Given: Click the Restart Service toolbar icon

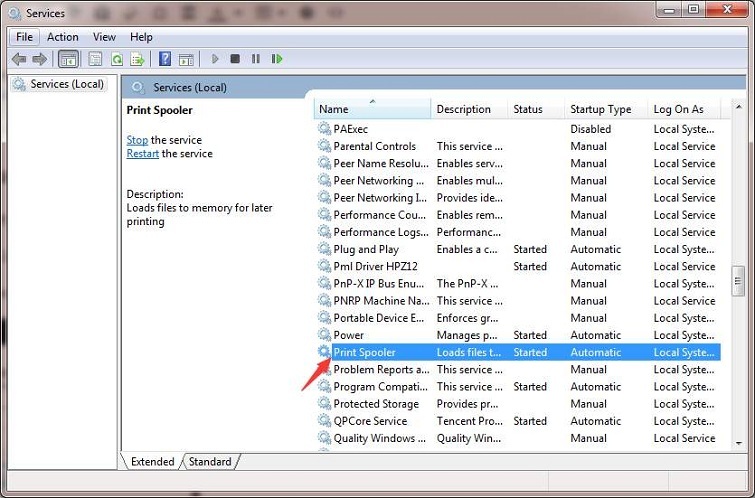Looking at the screenshot, I should tap(277, 59).
